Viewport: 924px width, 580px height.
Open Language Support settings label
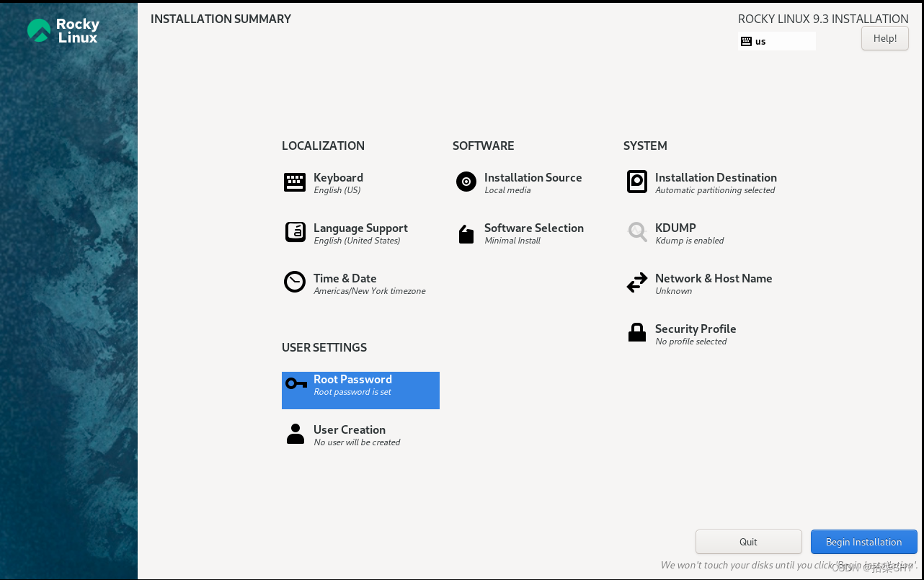coord(360,228)
